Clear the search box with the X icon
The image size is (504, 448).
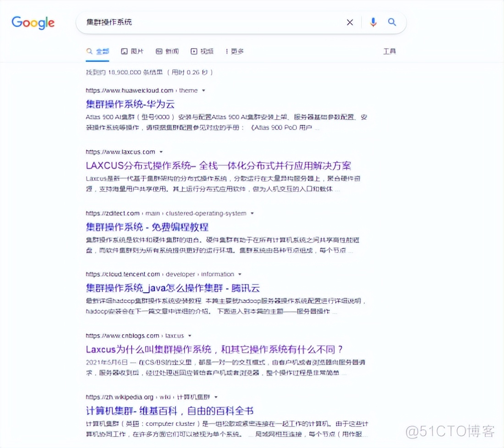[350, 22]
